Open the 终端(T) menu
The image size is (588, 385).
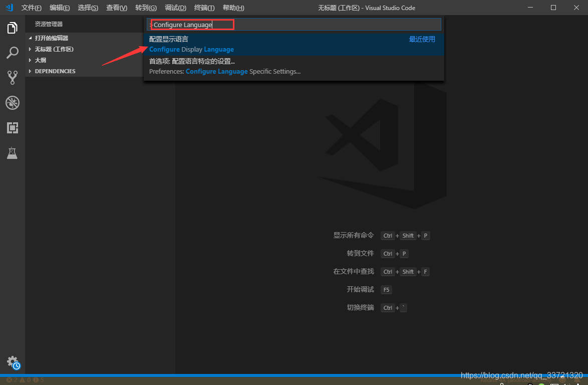[204, 8]
